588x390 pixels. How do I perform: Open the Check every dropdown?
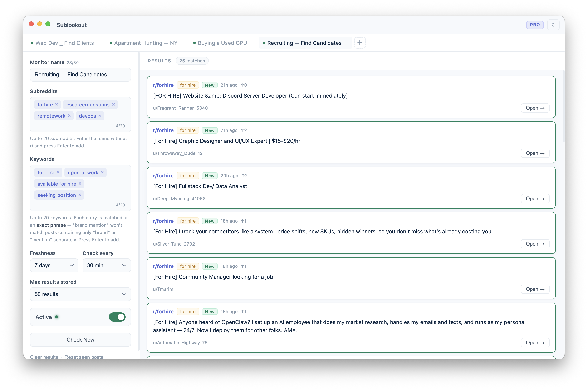point(107,265)
